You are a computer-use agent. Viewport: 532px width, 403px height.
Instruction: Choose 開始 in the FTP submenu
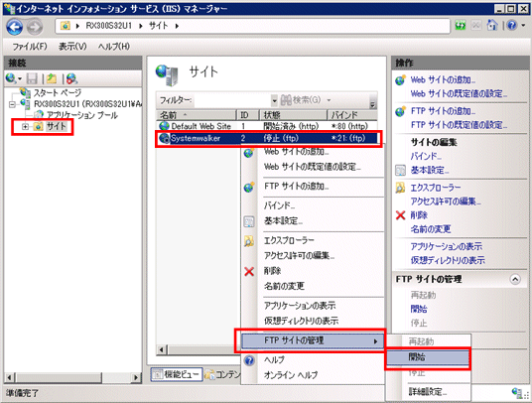tap(428, 357)
